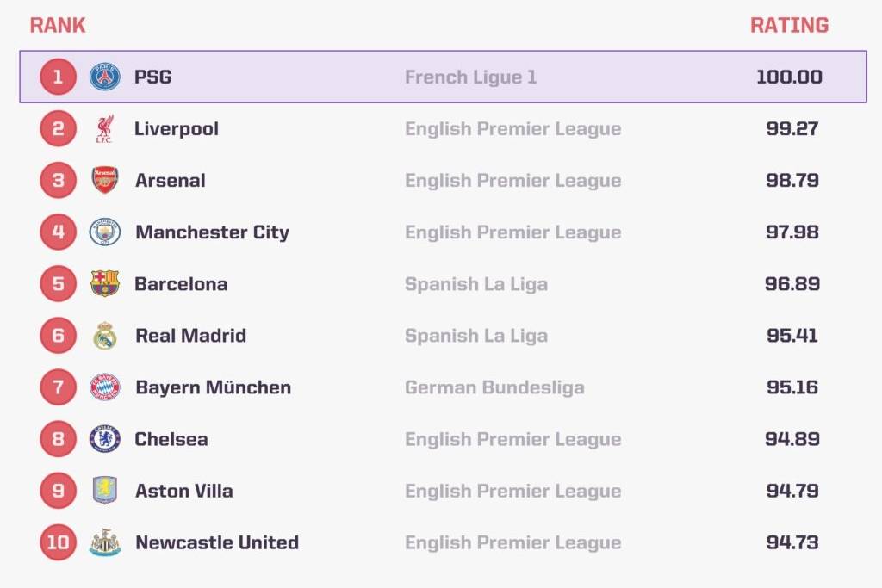Click French Ligue 1 league label

[470, 77]
